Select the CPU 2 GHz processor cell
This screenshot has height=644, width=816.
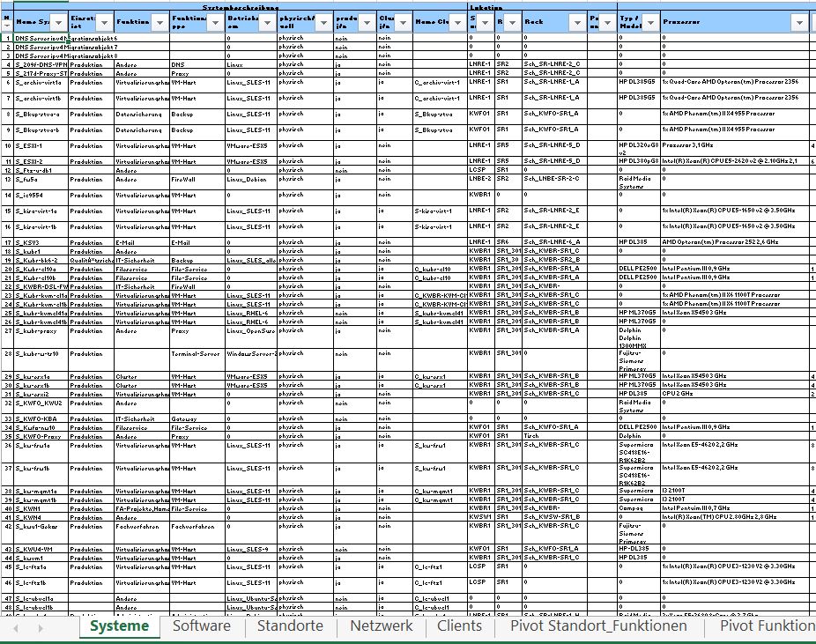pyautogui.click(x=734, y=395)
